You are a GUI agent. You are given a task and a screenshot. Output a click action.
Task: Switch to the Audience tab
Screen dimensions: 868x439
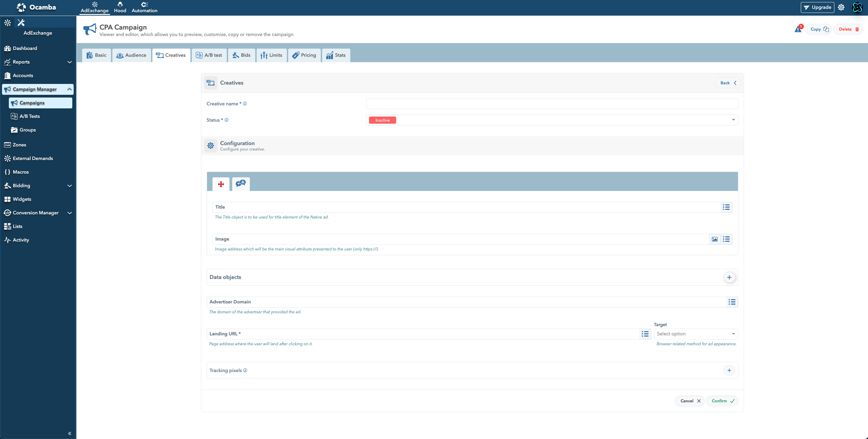(x=131, y=55)
